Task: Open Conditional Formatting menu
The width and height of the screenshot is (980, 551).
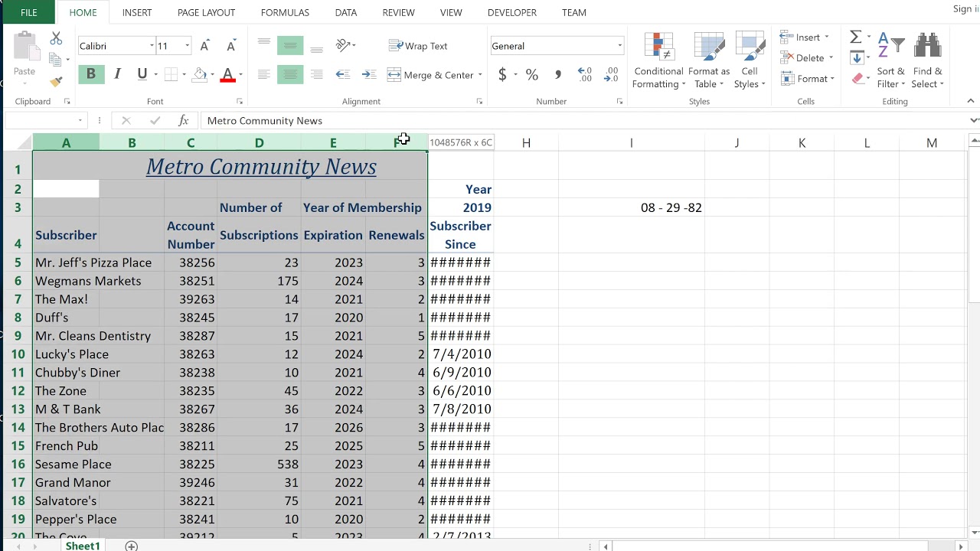Action: pyautogui.click(x=658, y=61)
